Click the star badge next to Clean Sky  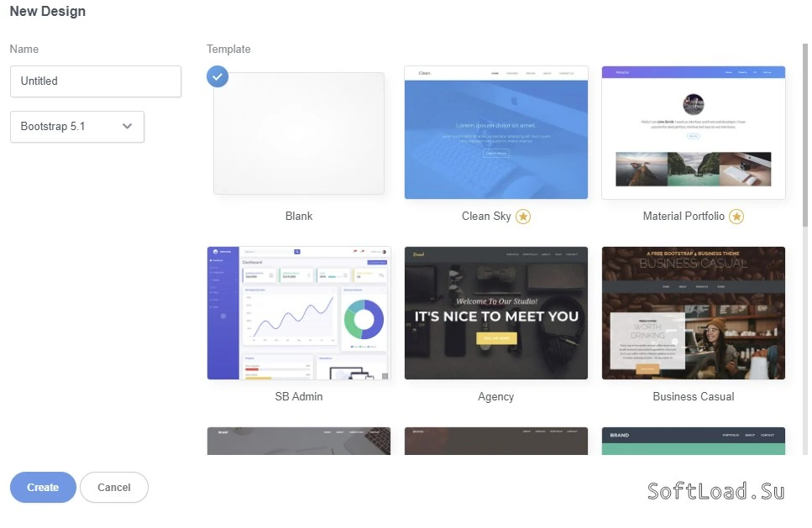[x=523, y=217]
